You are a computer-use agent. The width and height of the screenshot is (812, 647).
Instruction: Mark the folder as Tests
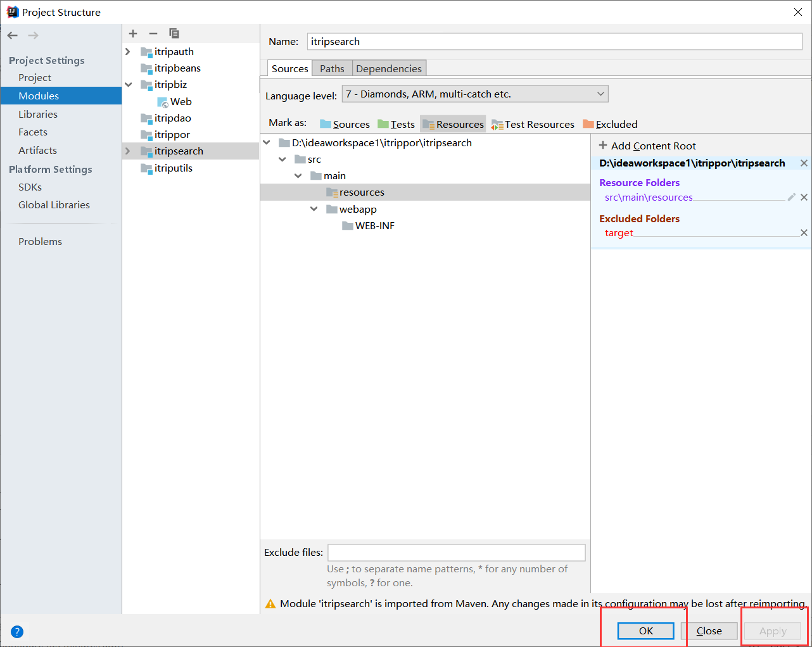(396, 124)
